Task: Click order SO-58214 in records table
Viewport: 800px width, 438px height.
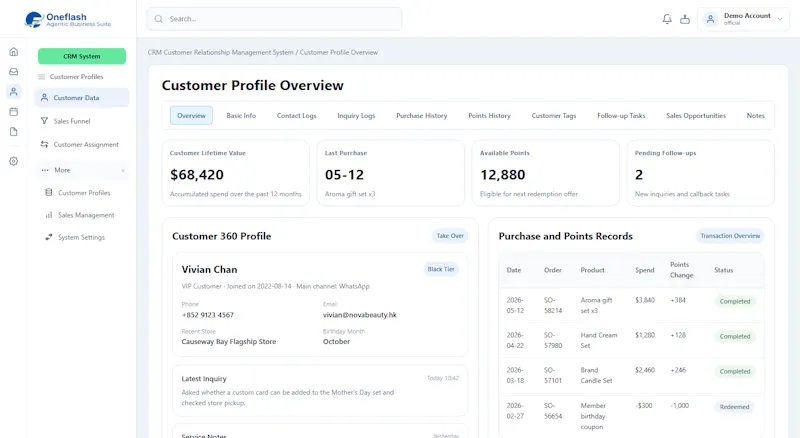Action: coord(553,305)
